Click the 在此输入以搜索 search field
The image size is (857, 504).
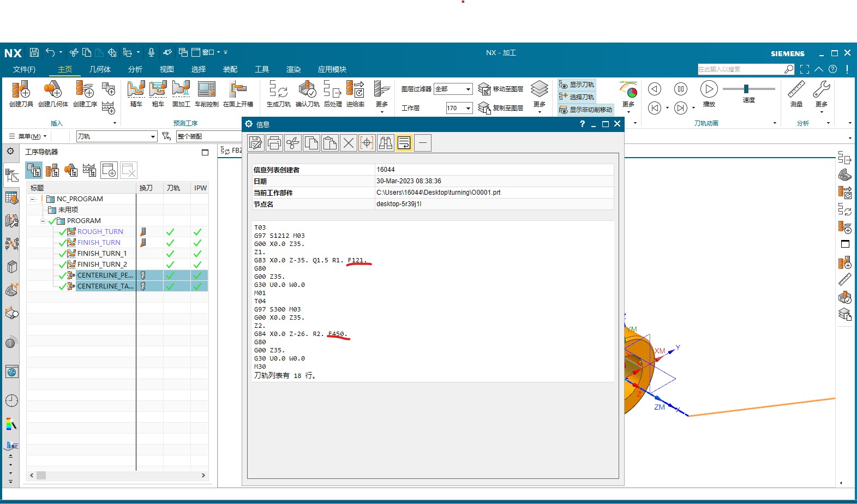(x=740, y=69)
